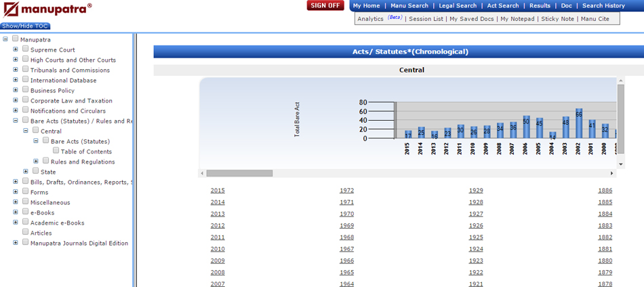This screenshot has width=644, height=287.
Task: Click the 2002 bar showing 66
Action: click(579, 123)
